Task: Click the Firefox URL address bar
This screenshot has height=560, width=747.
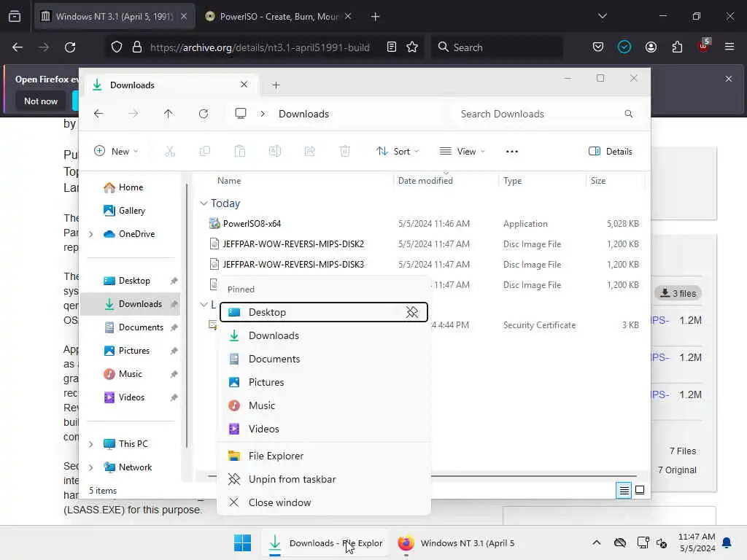Action: (260, 47)
